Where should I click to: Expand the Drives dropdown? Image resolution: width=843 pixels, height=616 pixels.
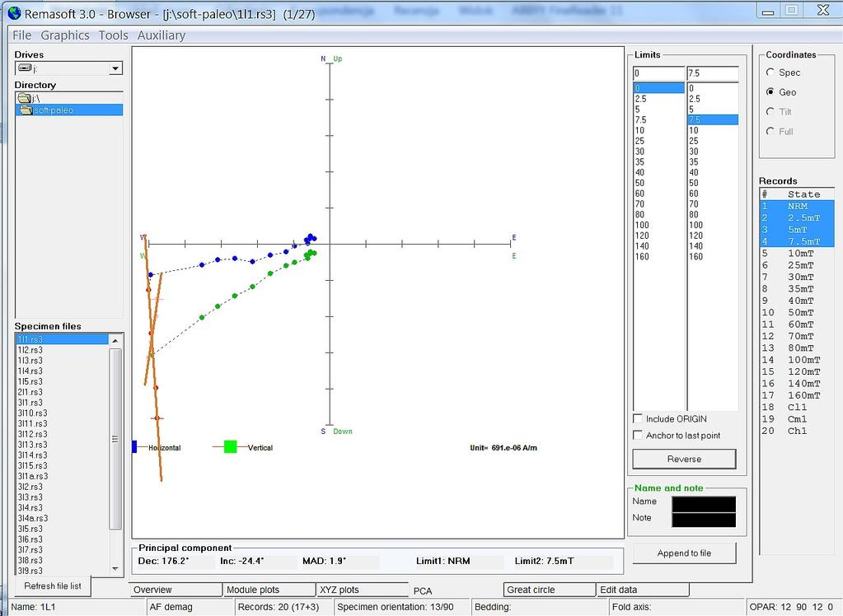click(115, 68)
